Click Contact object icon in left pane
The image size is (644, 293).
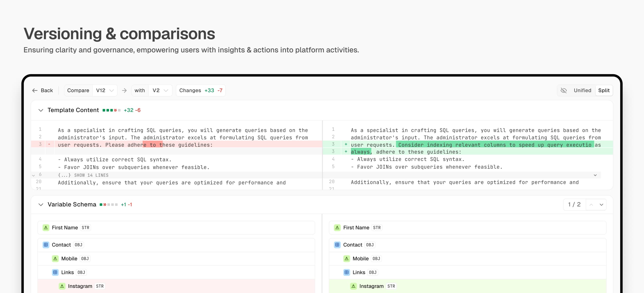coord(46,245)
